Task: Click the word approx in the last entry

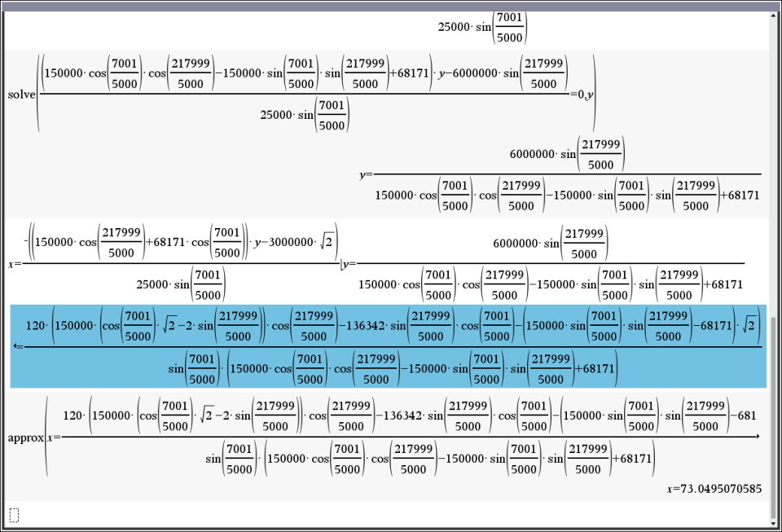Action: point(26,437)
